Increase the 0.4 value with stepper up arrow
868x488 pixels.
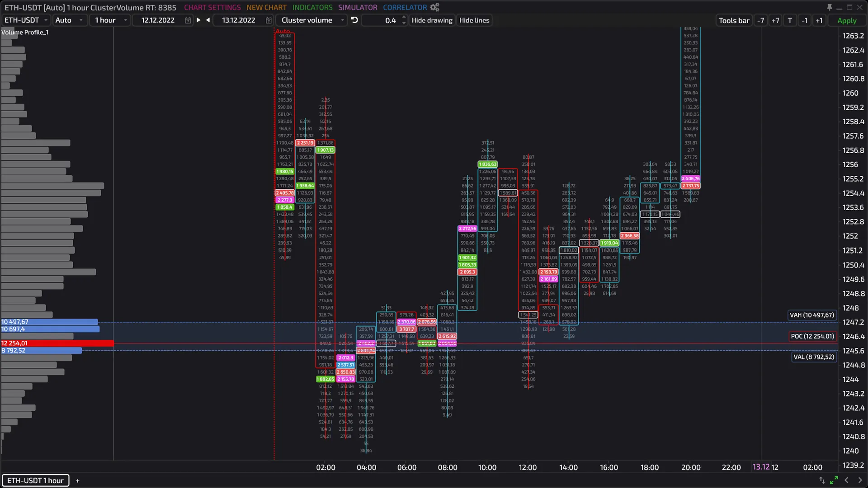coord(404,18)
